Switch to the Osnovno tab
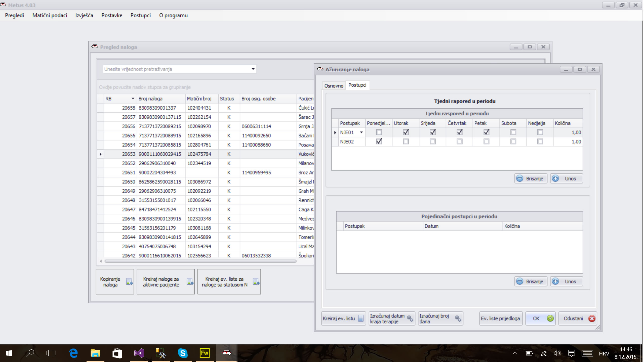This screenshot has height=362, width=644. 334,86
